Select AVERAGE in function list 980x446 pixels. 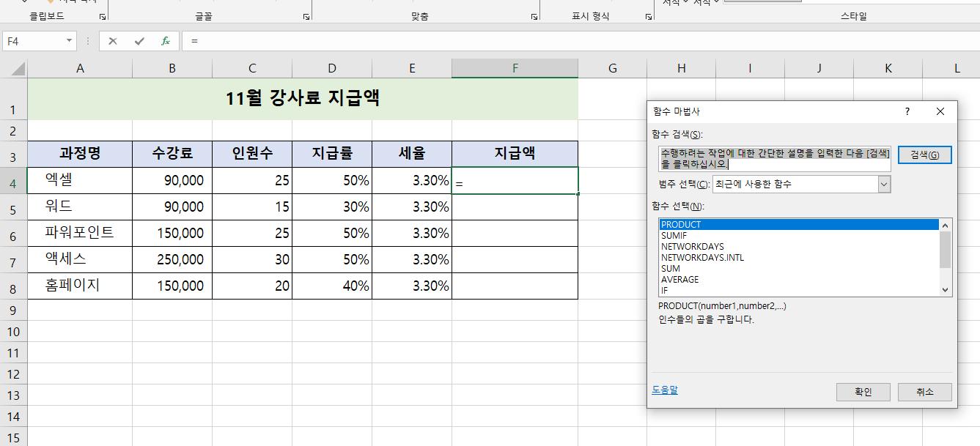pyautogui.click(x=799, y=280)
